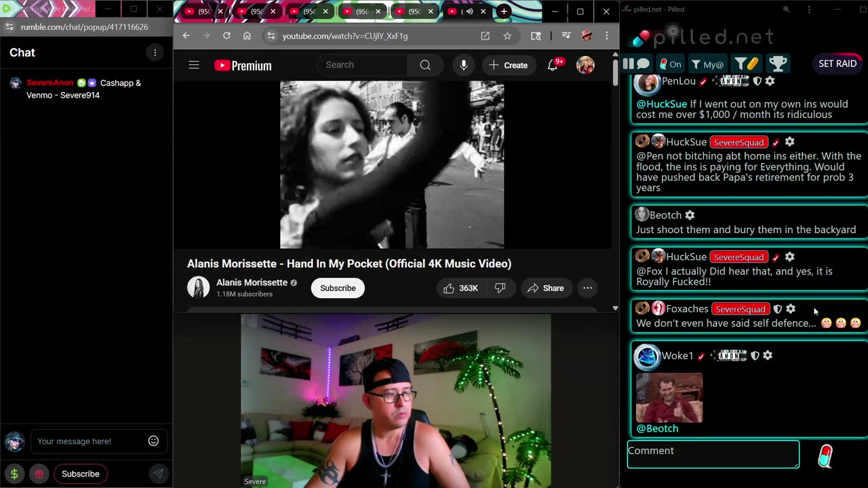Open the YouTube Create menu

[x=508, y=65]
